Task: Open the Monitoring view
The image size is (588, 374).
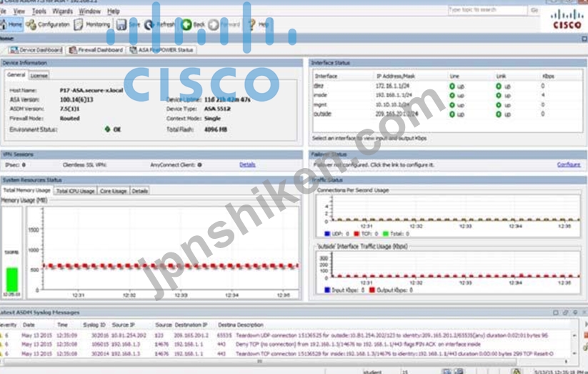Action: click(92, 25)
